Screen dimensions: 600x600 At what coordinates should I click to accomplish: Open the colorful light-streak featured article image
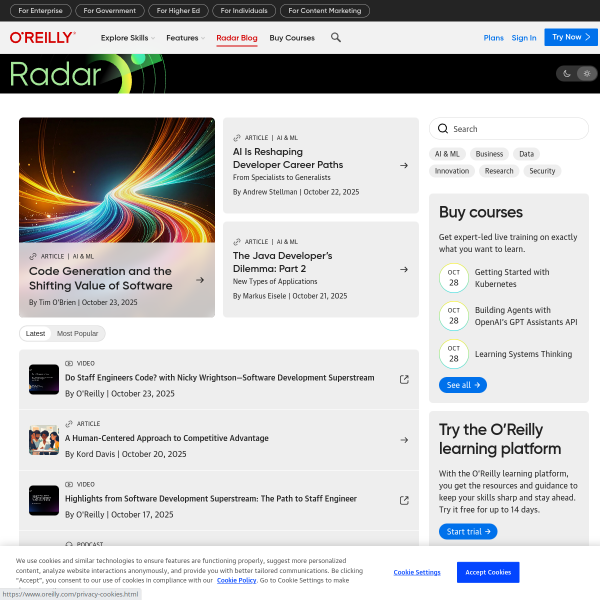coord(117,180)
